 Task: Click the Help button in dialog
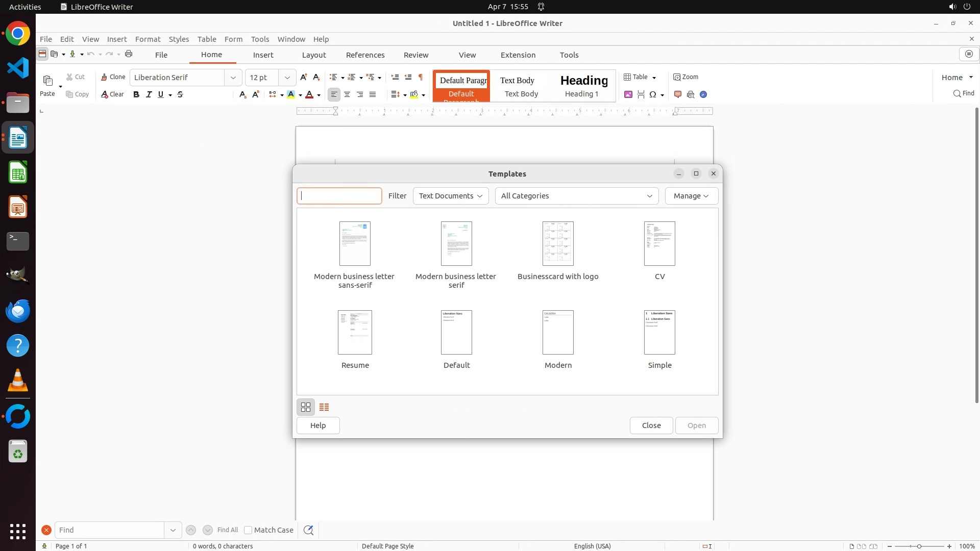[317, 425]
